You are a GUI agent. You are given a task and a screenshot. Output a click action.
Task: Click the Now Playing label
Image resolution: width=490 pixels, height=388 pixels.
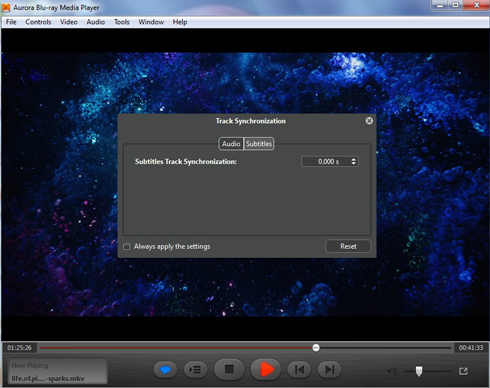30,366
